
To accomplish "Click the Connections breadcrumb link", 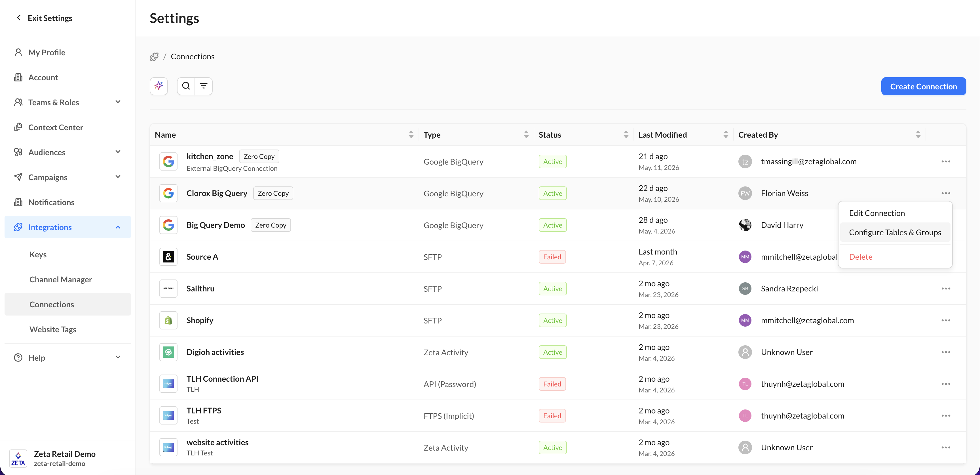I will tap(193, 57).
